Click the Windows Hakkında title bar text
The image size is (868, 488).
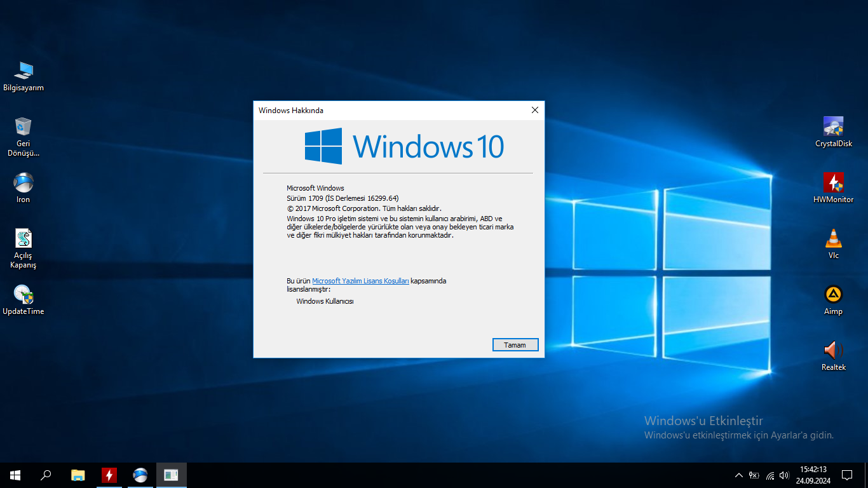coord(291,111)
